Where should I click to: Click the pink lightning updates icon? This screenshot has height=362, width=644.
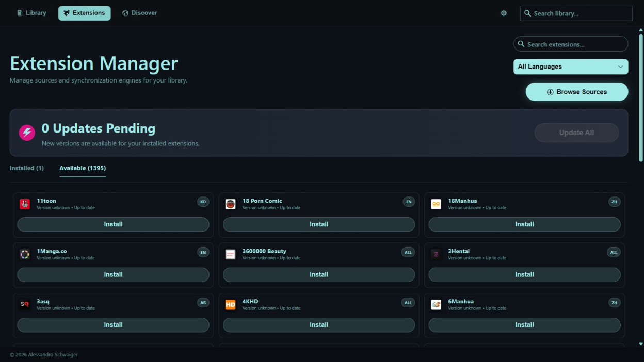[x=27, y=133]
